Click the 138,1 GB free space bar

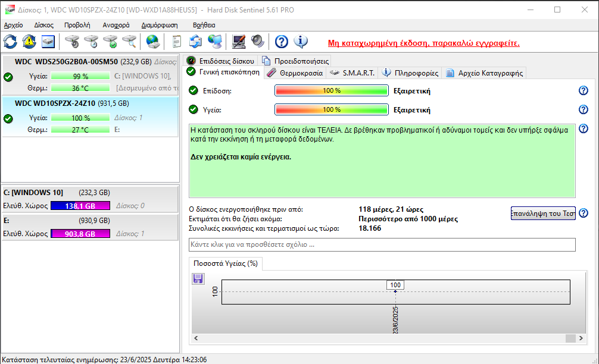(80, 206)
